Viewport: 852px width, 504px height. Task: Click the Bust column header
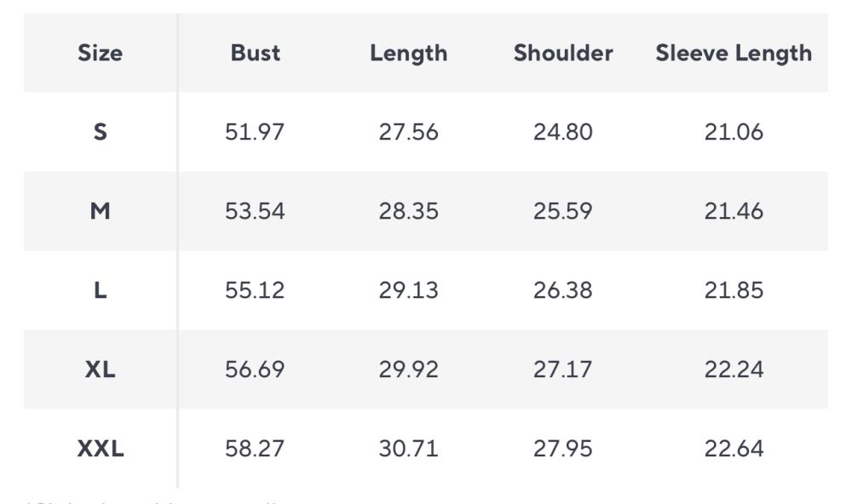255,53
